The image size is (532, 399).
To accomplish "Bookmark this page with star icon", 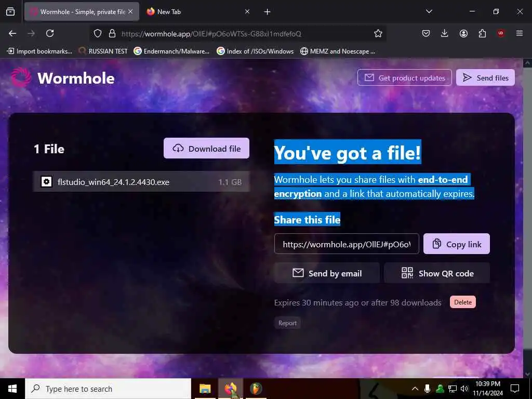I will [378, 33].
